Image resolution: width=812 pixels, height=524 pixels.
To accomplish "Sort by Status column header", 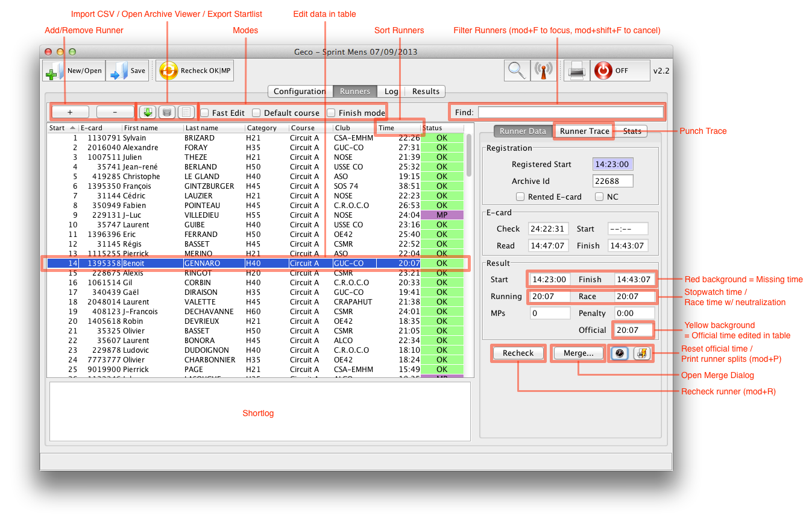I will [442, 128].
